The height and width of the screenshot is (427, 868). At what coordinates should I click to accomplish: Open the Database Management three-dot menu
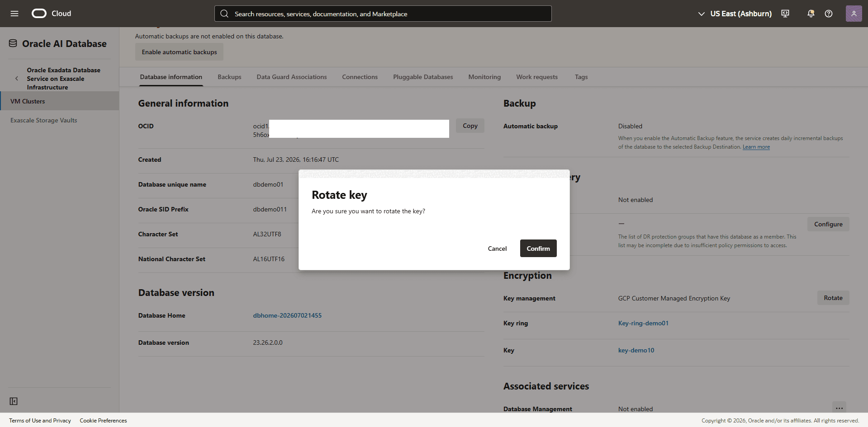(x=839, y=408)
